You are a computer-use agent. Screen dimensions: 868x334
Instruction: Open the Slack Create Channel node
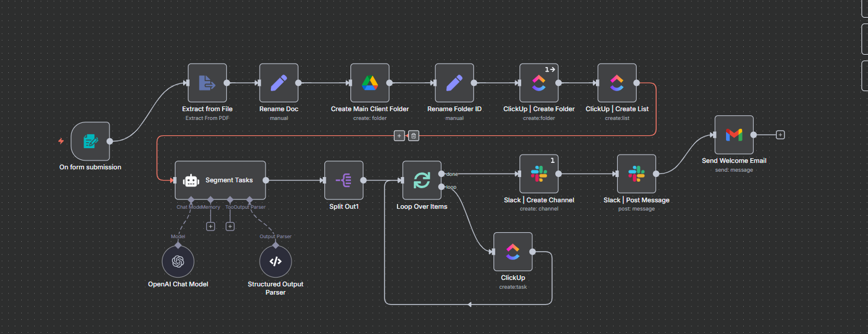coord(539,174)
